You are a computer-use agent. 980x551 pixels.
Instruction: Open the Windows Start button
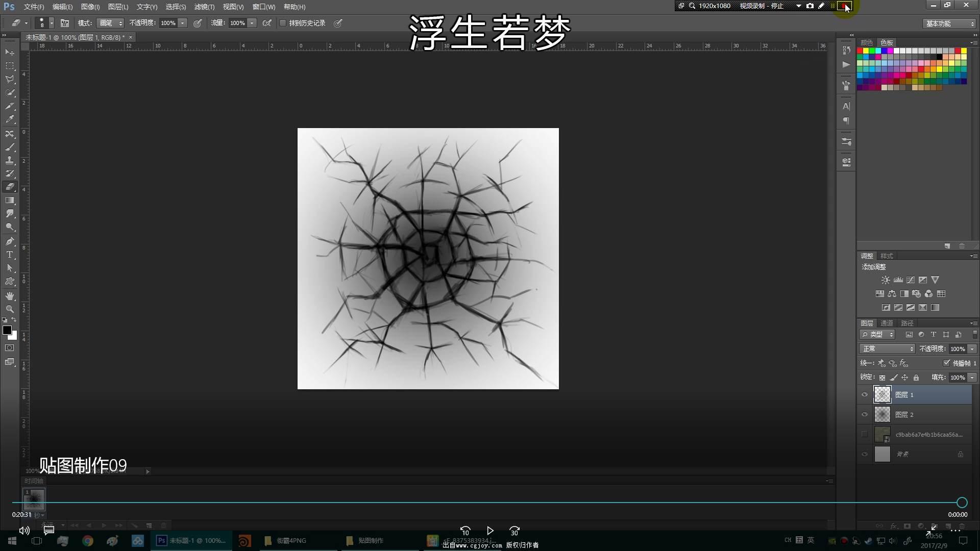pyautogui.click(x=12, y=541)
